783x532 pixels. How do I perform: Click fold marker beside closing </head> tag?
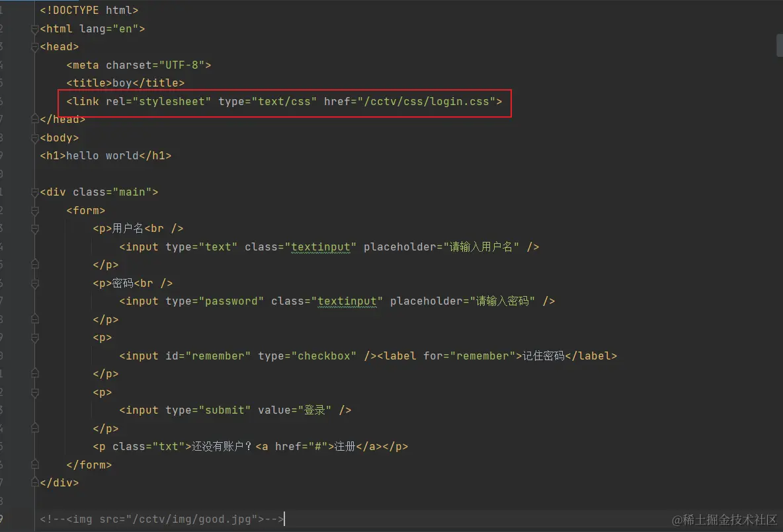[x=35, y=119]
